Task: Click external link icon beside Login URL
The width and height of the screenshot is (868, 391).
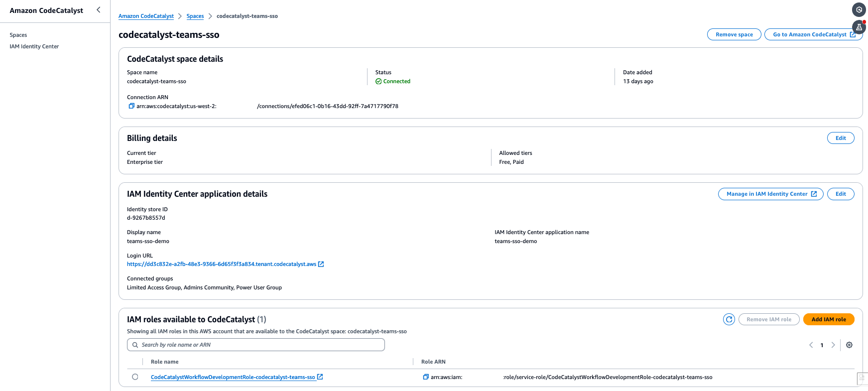Action: pos(321,264)
